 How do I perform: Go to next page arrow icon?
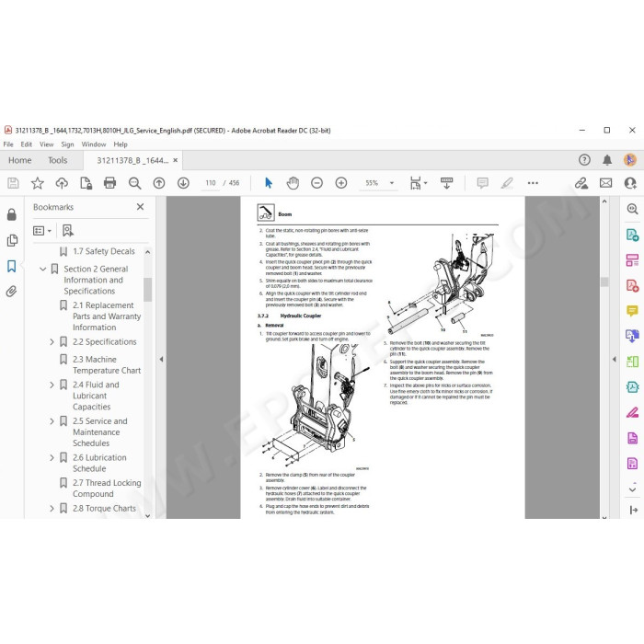click(x=183, y=183)
